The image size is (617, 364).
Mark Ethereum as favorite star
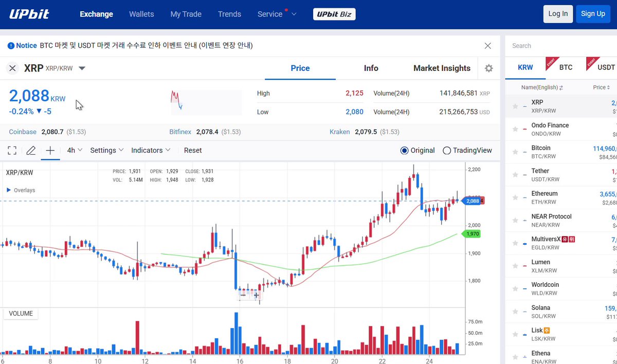click(x=515, y=197)
